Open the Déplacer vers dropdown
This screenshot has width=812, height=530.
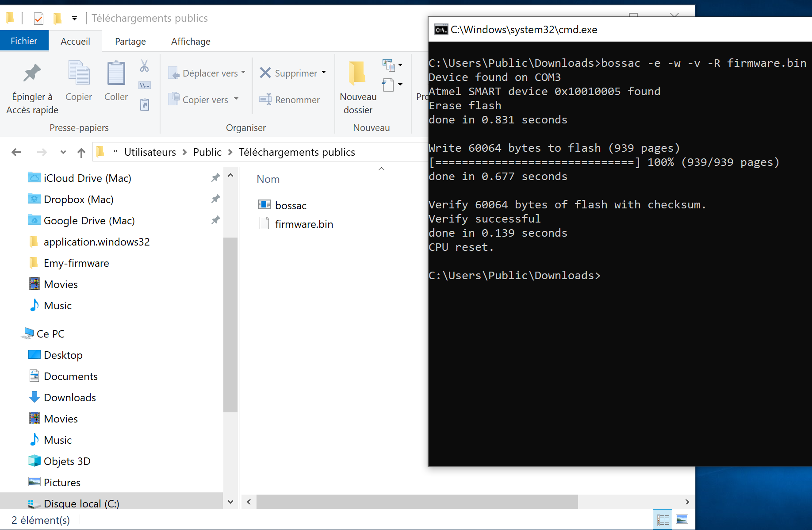click(207, 73)
